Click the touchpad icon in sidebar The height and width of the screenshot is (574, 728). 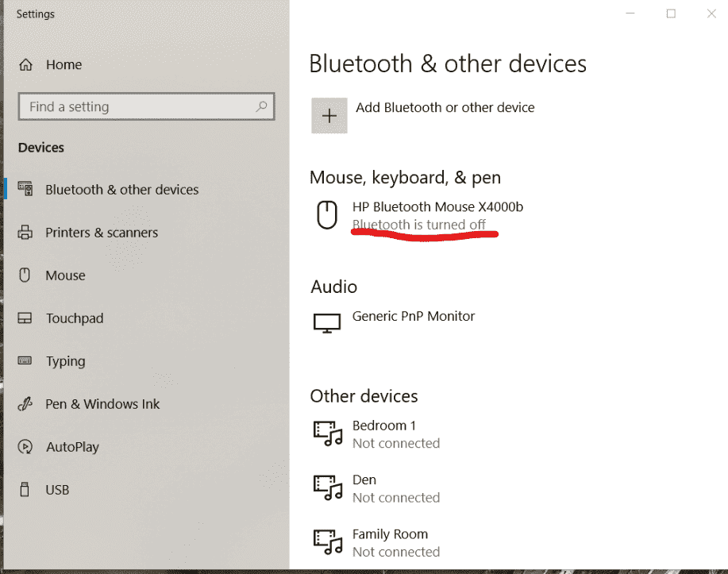(x=25, y=318)
